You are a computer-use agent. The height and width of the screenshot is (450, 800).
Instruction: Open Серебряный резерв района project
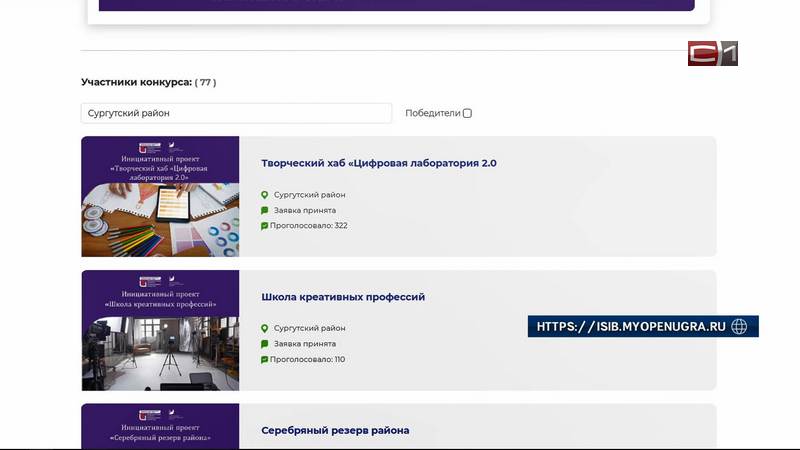coord(335,431)
